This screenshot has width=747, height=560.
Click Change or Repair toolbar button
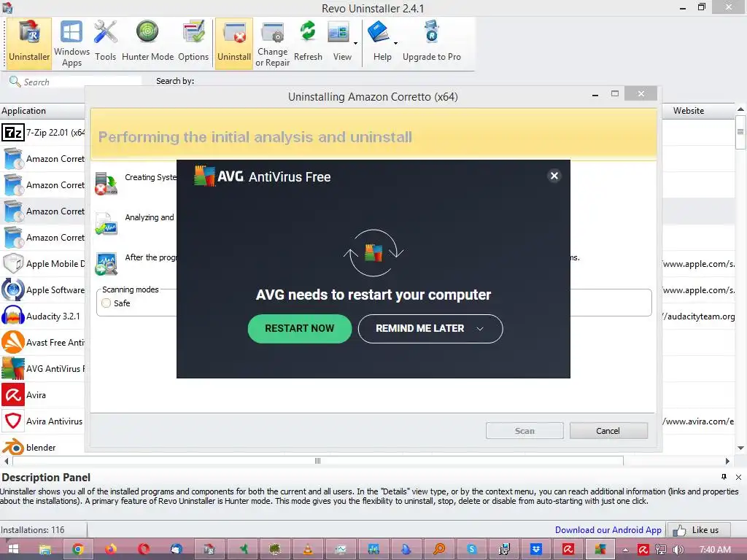tap(273, 43)
